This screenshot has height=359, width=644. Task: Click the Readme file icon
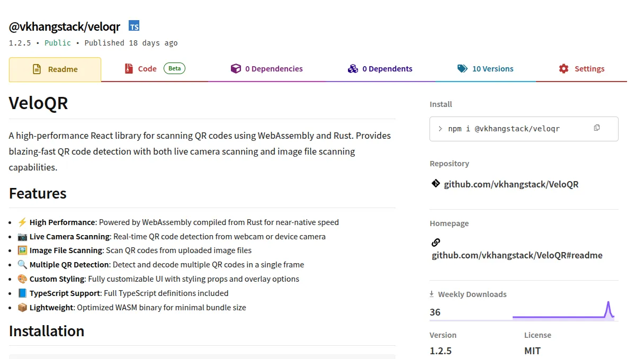tap(37, 69)
